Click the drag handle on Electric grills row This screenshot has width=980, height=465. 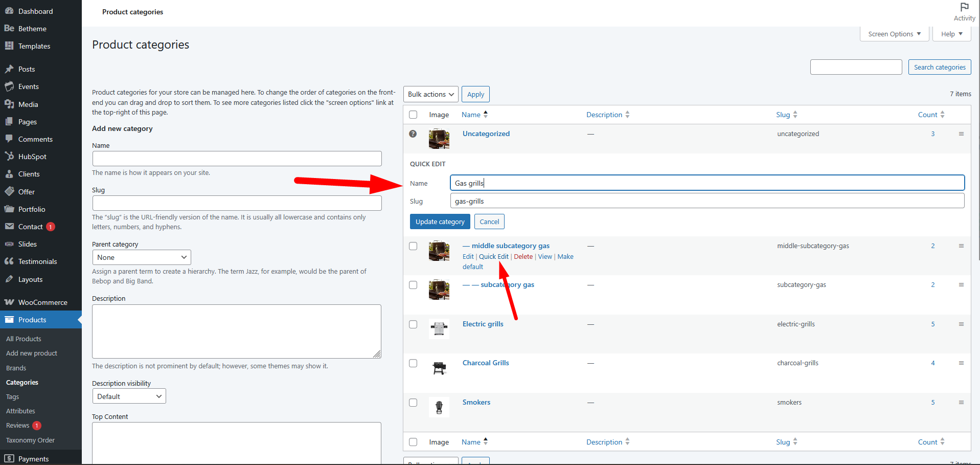[x=961, y=324]
